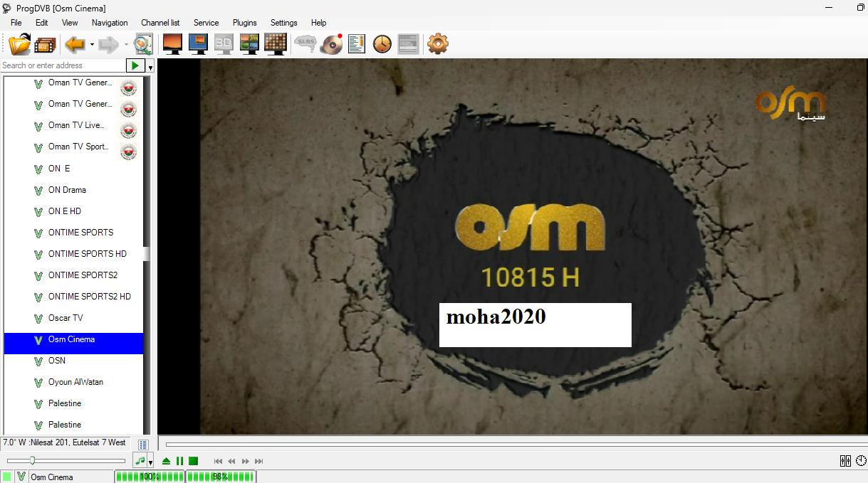This screenshot has height=483, width=868.
Task: Click the green play button beside address box
Action: (135, 65)
